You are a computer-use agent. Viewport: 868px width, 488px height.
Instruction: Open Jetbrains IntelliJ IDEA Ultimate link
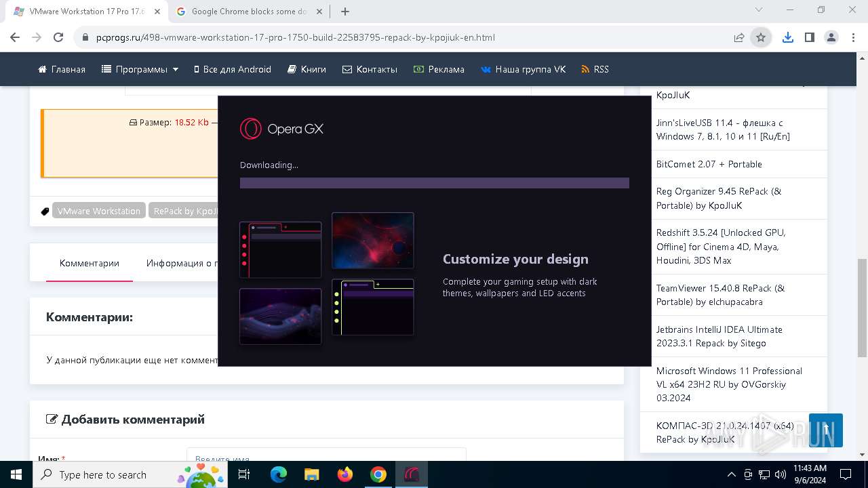coord(719,336)
